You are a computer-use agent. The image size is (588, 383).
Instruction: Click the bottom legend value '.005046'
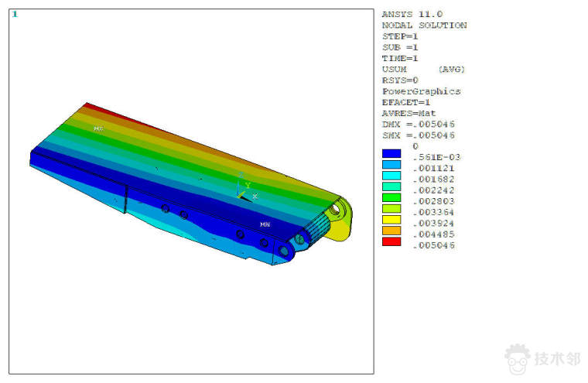coord(433,245)
